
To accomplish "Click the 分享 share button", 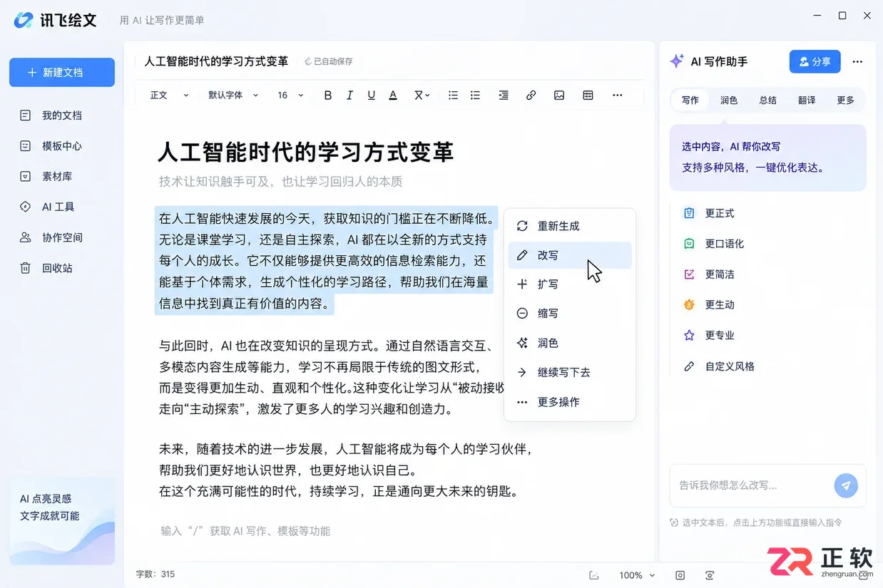I will pos(815,62).
